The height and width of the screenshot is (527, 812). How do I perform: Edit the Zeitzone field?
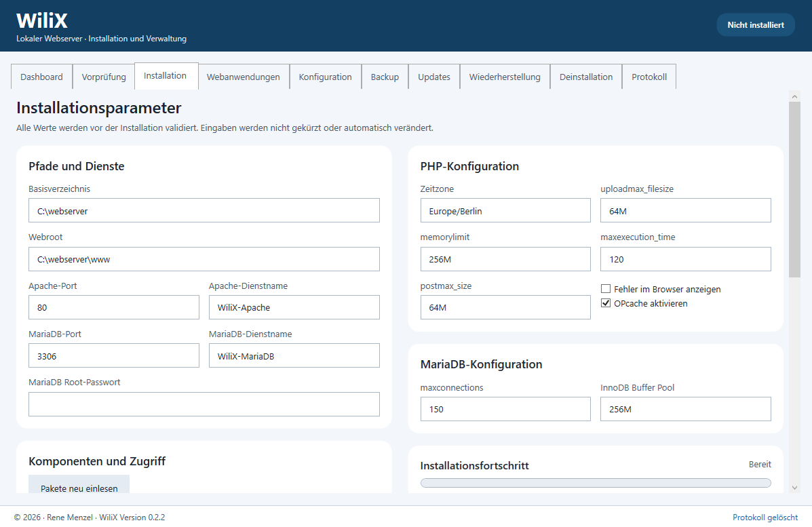[505, 211]
